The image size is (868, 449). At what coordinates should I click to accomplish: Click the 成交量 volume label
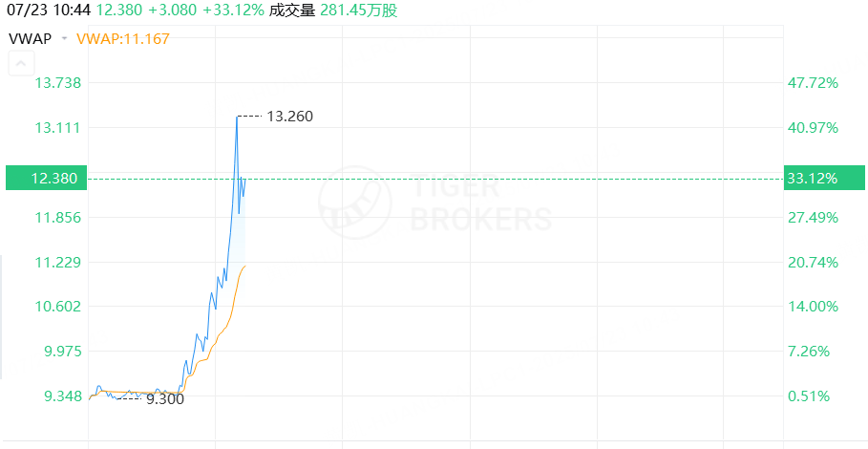pyautogui.click(x=292, y=10)
